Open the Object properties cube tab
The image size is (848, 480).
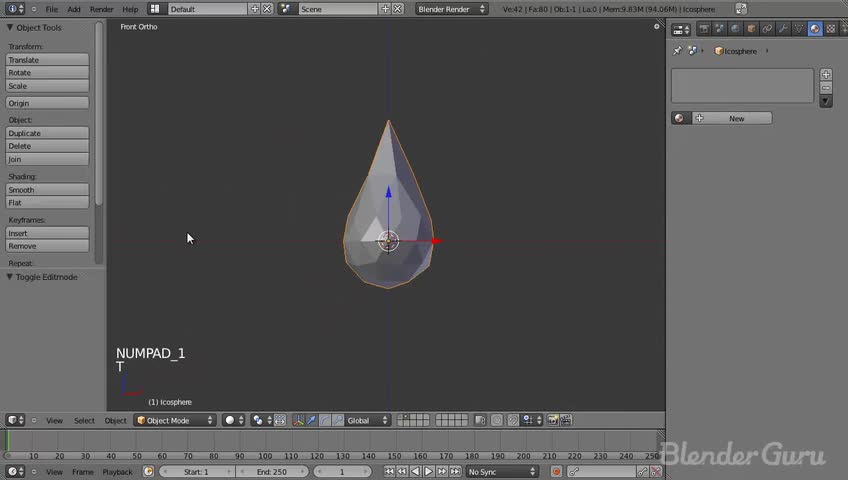(x=751, y=29)
